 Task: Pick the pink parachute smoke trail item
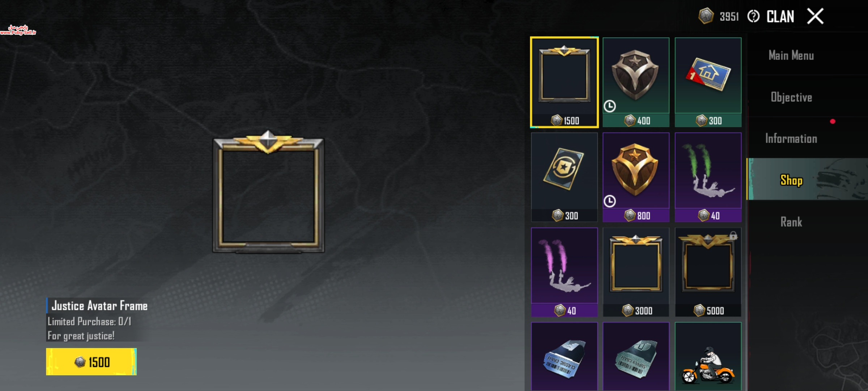click(x=564, y=272)
